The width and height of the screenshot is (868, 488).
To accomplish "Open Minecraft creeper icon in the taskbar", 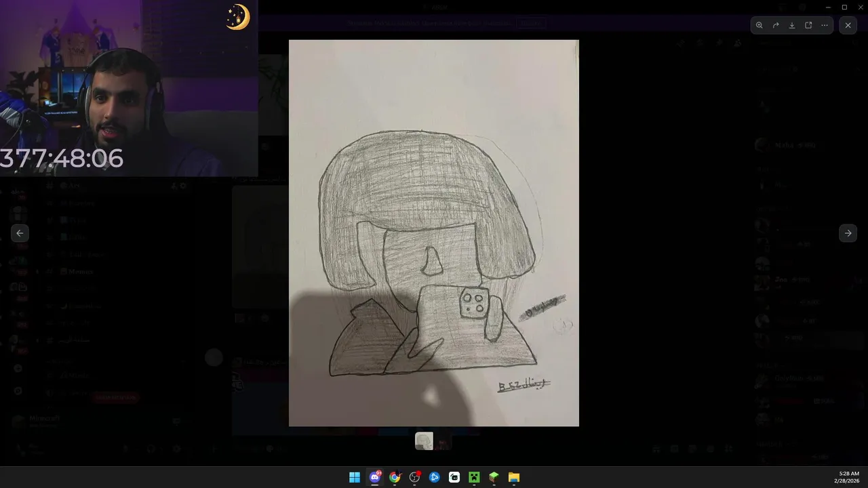I will click(474, 477).
